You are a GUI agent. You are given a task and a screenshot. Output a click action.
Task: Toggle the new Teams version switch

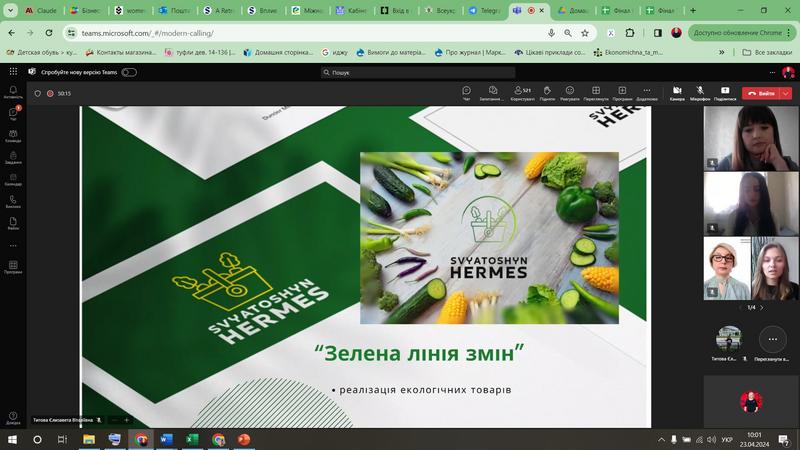tap(129, 72)
